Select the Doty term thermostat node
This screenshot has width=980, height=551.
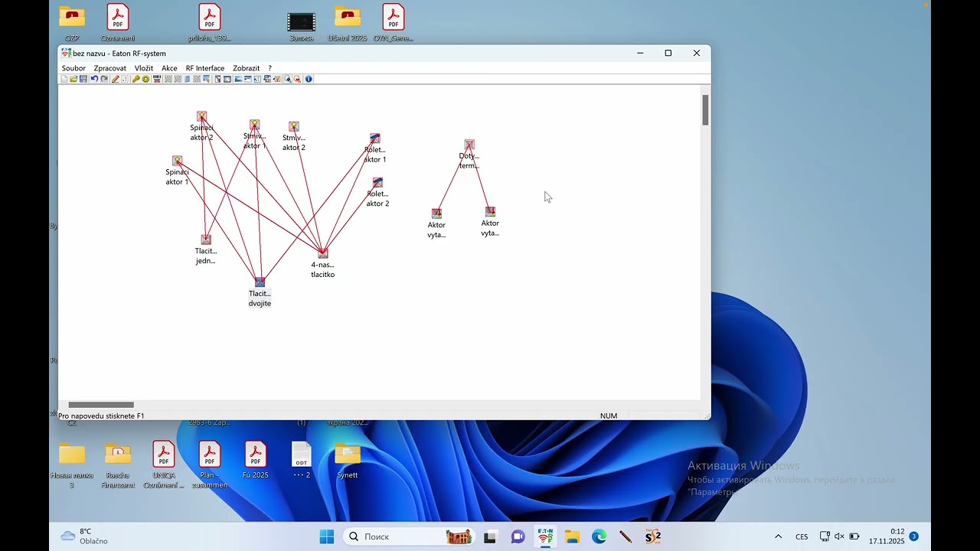click(469, 145)
